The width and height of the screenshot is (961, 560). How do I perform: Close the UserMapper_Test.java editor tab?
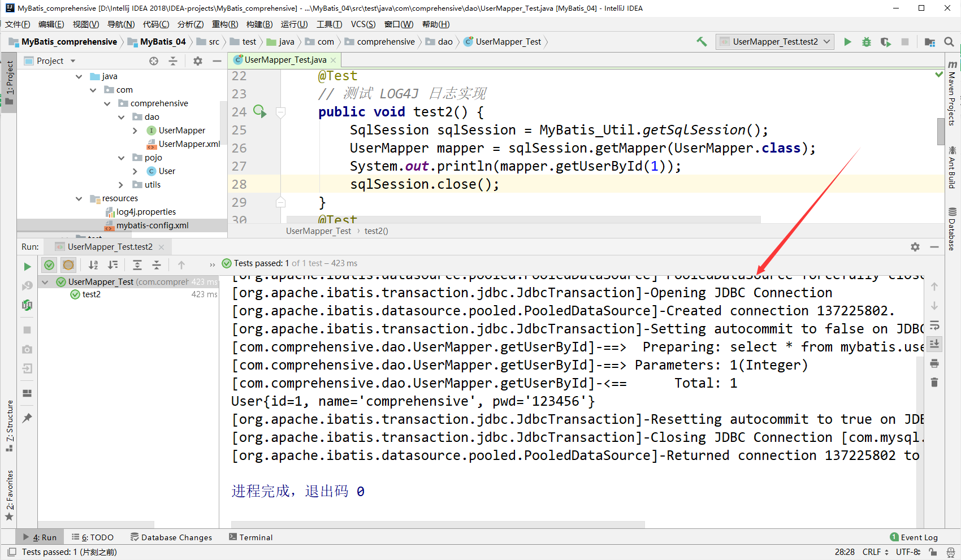point(334,60)
